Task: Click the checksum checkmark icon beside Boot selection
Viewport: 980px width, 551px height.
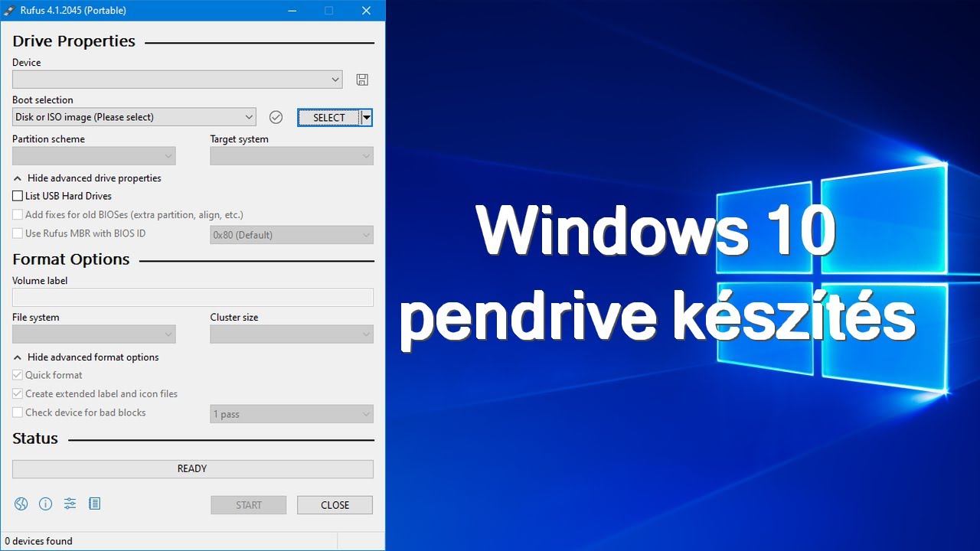Action: pyautogui.click(x=276, y=117)
